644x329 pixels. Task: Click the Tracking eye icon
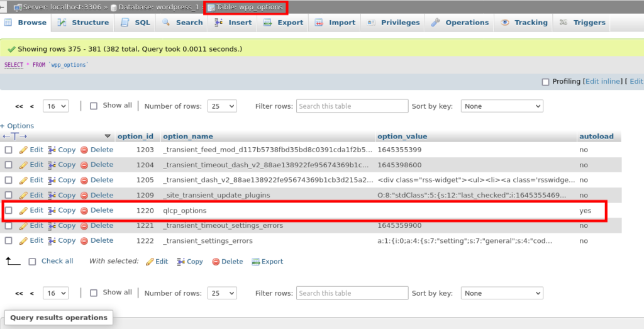coord(505,23)
